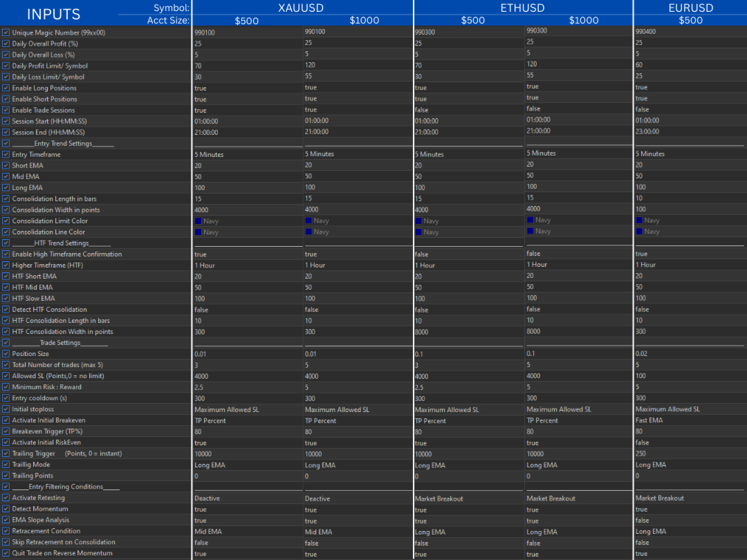Select the ETHUSD $500 account size header
Image resolution: width=747 pixels, height=560 pixels.
(x=473, y=20)
